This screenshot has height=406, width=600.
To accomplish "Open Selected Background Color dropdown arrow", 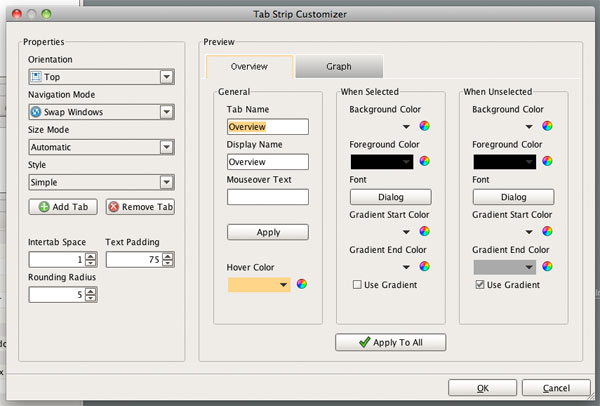I will click(406, 127).
